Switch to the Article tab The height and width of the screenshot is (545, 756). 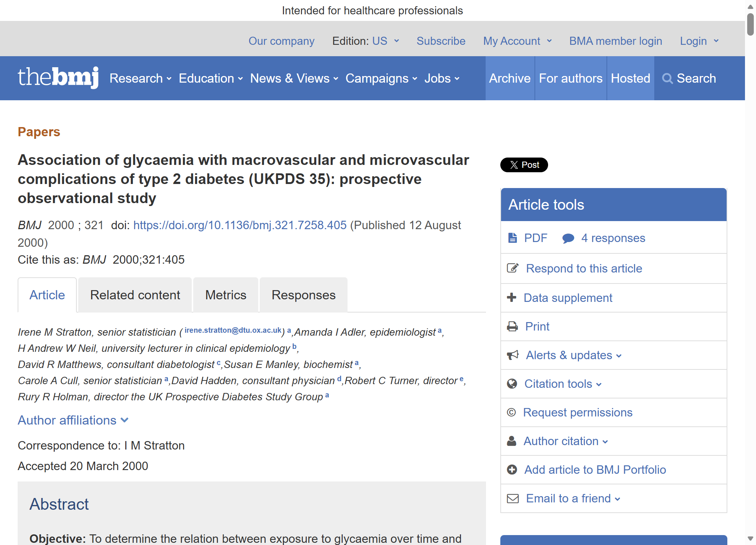pyautogui.click(x=47, y=295)
